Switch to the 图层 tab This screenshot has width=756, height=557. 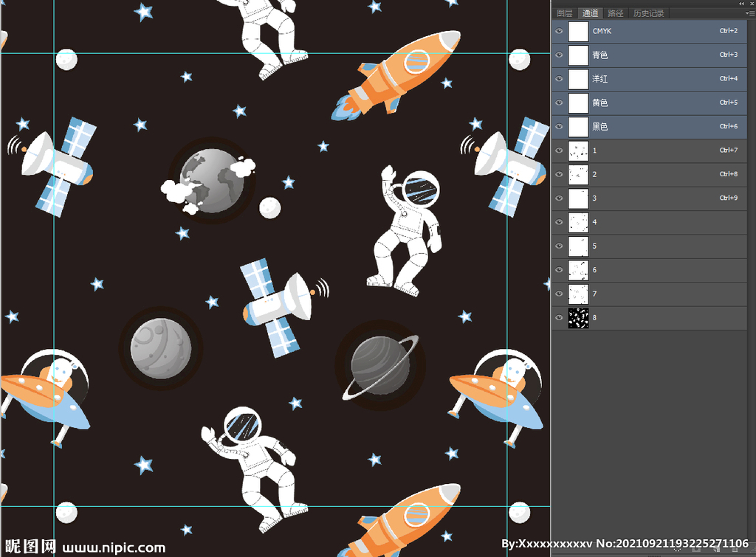(x=564, y=13)
